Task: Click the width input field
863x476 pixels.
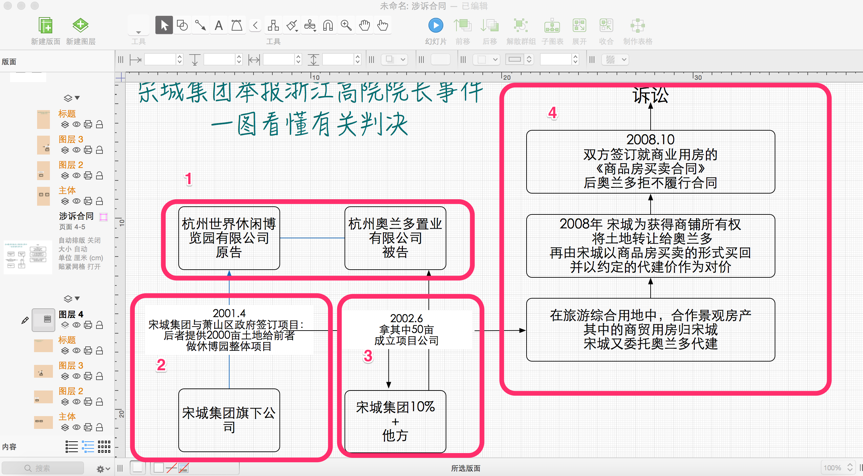Action: 278,59
